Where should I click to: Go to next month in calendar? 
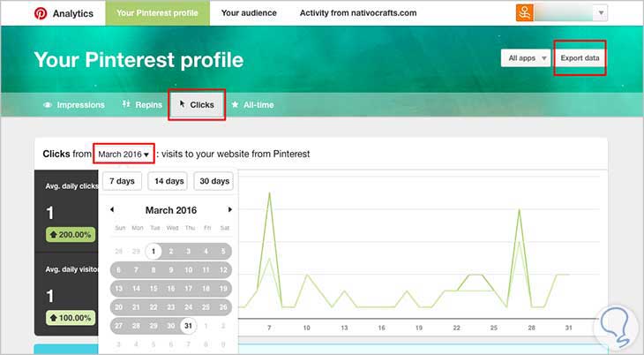coord(230,209)
